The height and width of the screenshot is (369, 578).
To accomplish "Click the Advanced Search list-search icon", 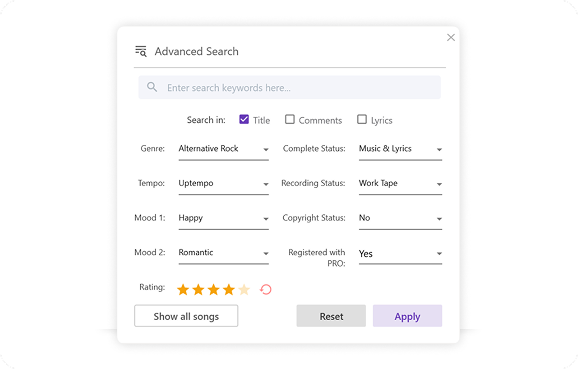I will [x=141, y=51].
